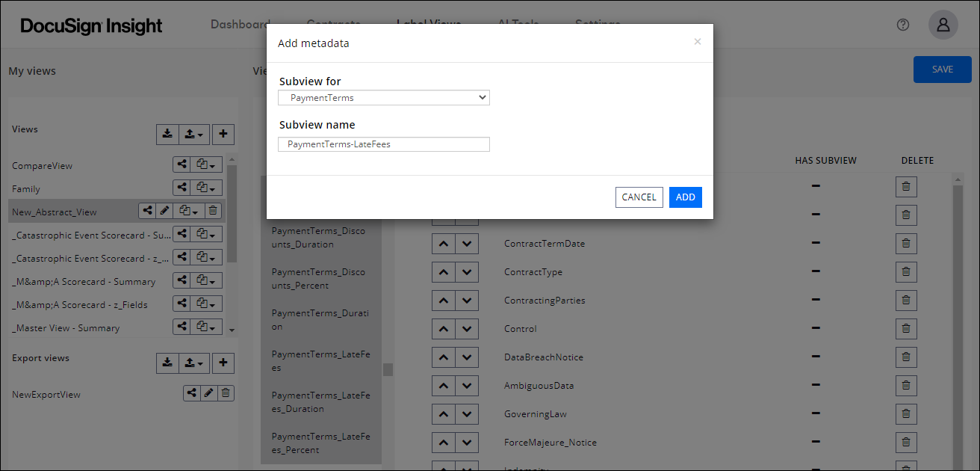Screen dimensions: 980x471
Task: Switch to the Settings tab
Action: point(597,24)
